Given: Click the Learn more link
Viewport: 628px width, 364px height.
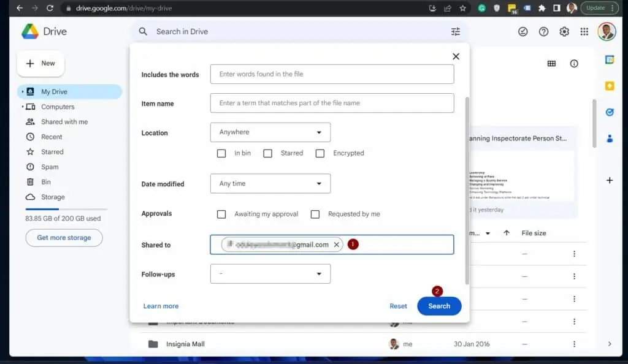Looking at the screenshot, I should click(x=161, y=306).
